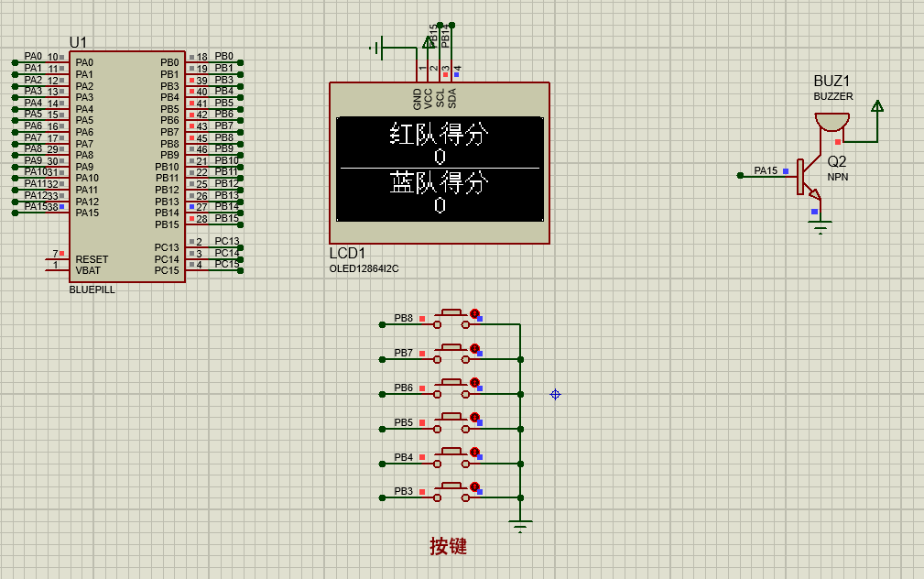Image resolution: width=924 pixels, height=579 pixels.
Task: Toggle the red latch on PB5 button
Action: (x=474, y=418)
